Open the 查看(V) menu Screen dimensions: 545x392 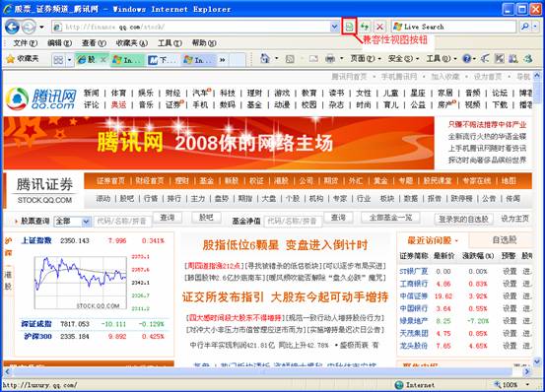[x=94, y=43]
